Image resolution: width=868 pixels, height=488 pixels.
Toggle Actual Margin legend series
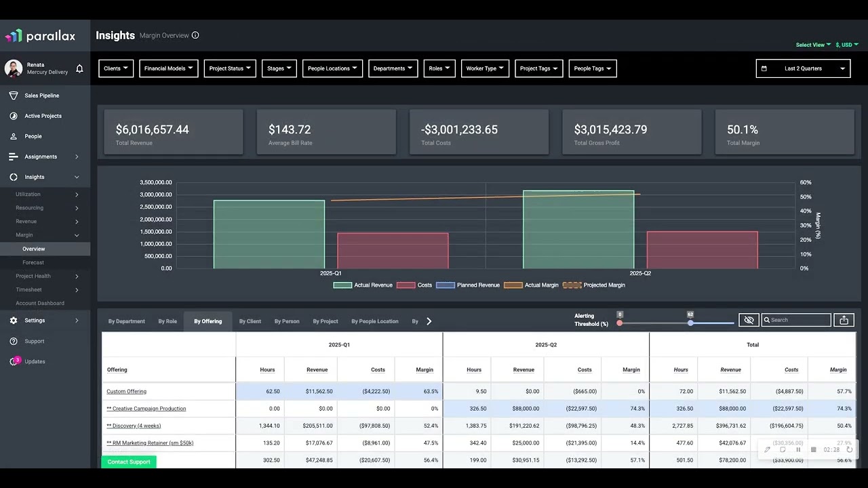tap(532, 285)
